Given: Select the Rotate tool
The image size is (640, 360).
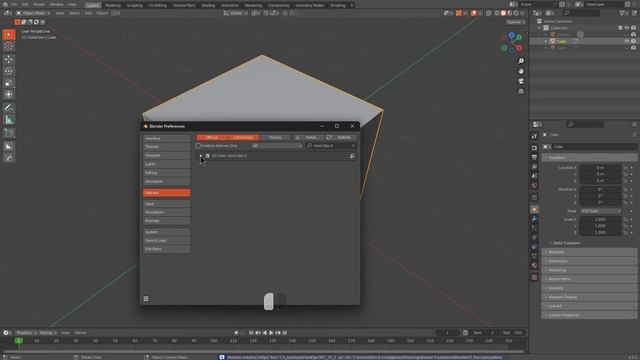Looking at the screenshot, I should click(x=9, y=71).
